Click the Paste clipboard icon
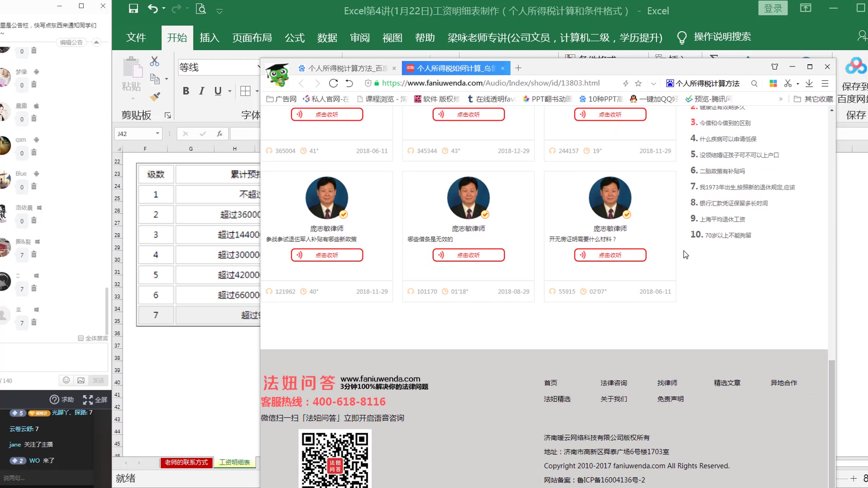 (132, 67)
